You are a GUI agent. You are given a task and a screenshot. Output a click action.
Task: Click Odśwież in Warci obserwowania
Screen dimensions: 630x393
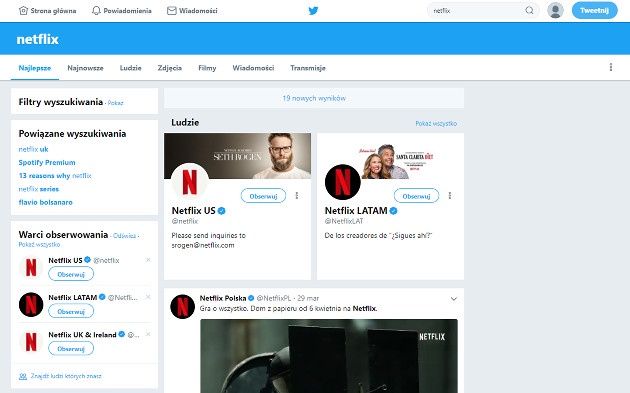pyautogui.click(x=125, y=236)
